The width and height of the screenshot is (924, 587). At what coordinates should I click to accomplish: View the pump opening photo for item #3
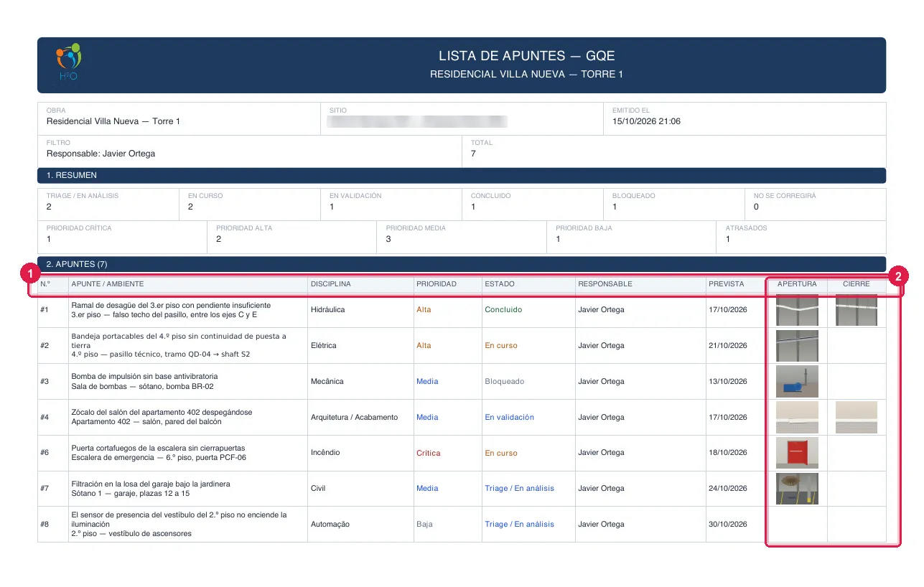click(797, 382)
